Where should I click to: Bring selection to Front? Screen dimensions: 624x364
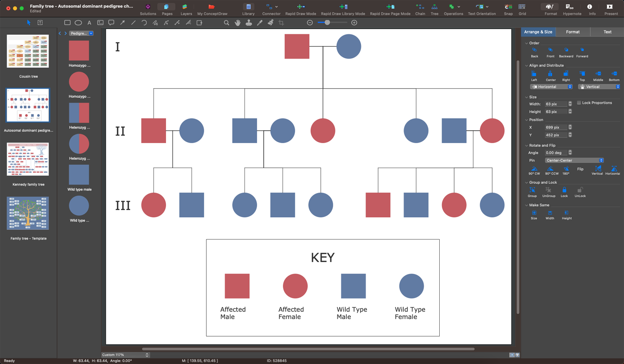click(x=550, y=52)
